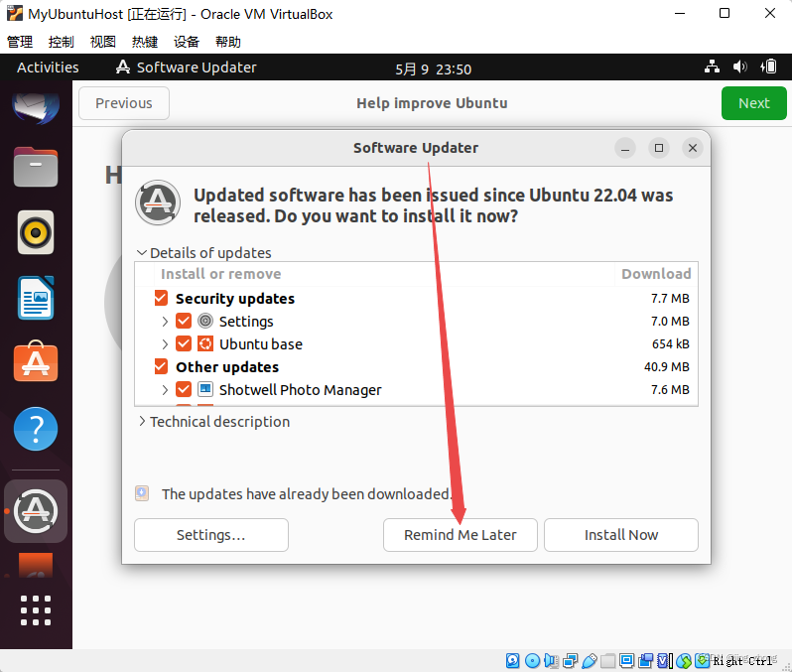The height and width of the screenshot is (672, 792).
Task: Click the 654 kB size value
Action: [670, 344]
